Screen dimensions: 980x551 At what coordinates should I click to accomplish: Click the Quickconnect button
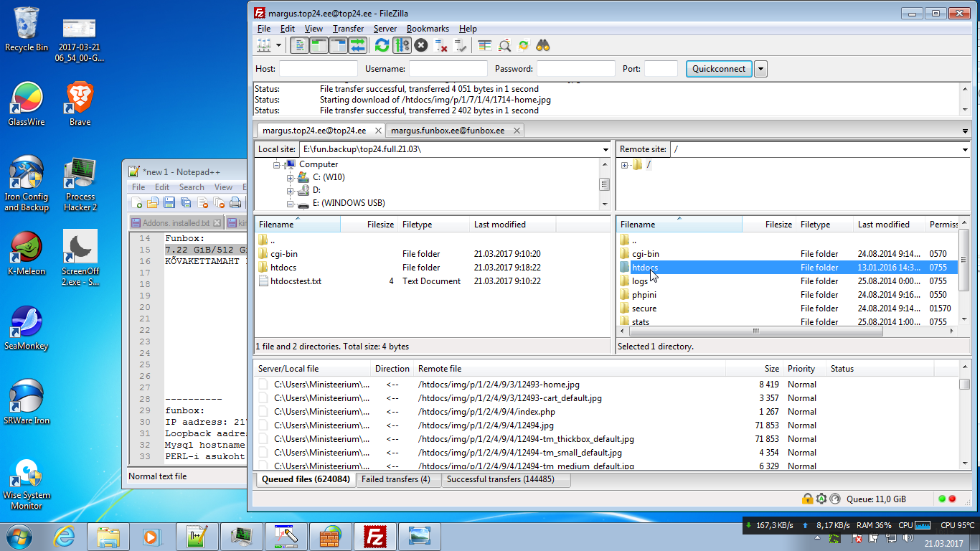(719, 69)
